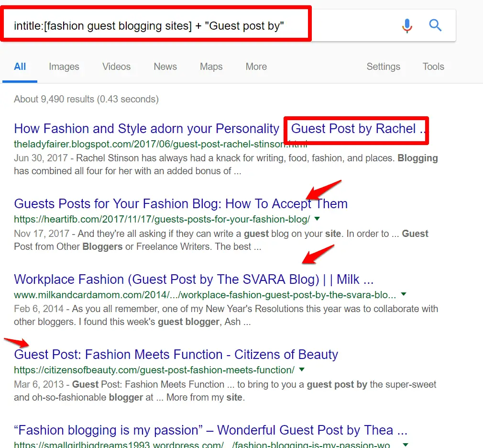Click the snippet starting 'Jun 30, 2017 - Rachel Stinson'
483x448 pixels.
[x=226, y=165]
